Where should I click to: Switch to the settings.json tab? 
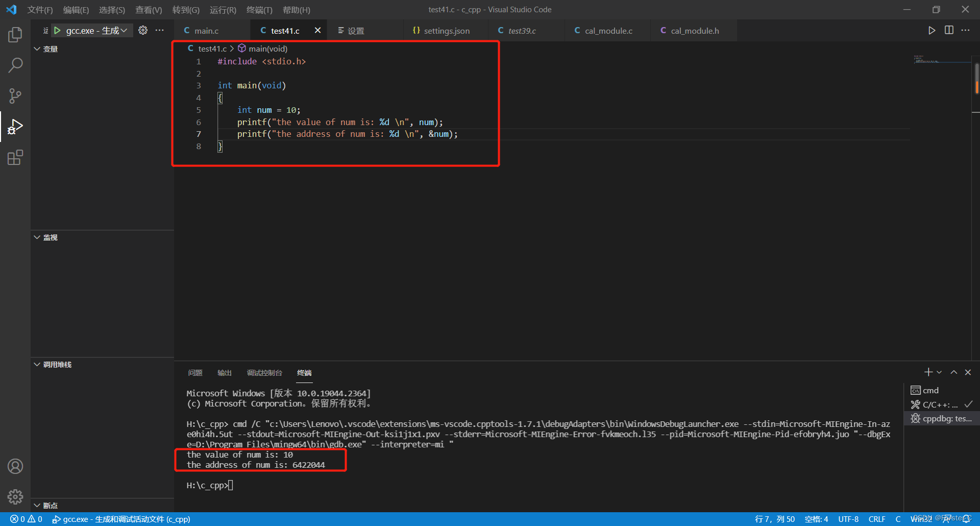tap(447, 31)
